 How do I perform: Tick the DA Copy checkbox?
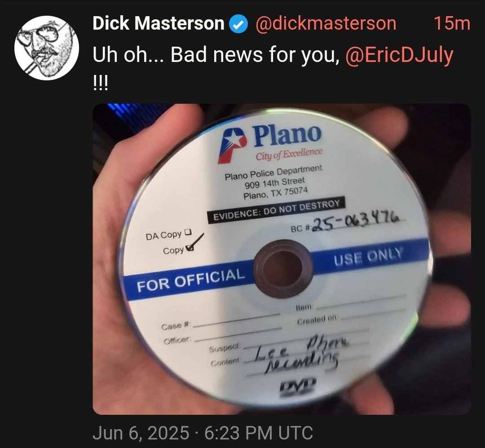[188, 232]
